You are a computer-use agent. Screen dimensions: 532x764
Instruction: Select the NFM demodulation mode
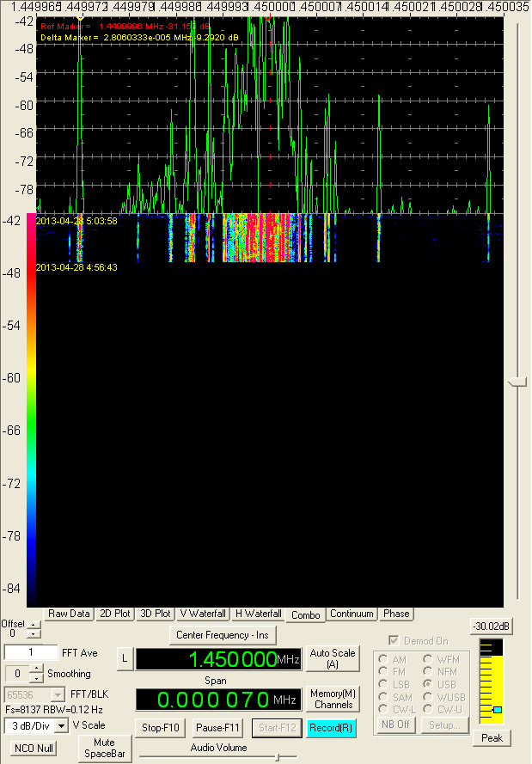(x=428, y=671)
